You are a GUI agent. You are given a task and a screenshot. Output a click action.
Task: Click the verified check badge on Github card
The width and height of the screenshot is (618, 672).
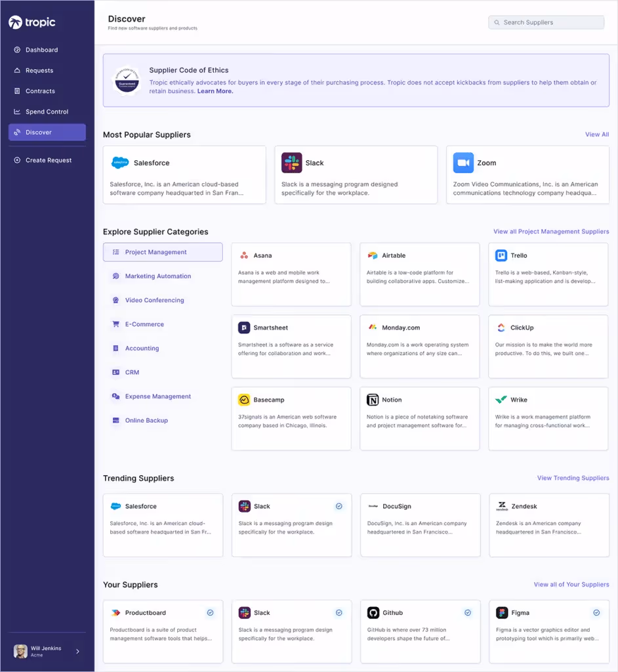[468, 613]
